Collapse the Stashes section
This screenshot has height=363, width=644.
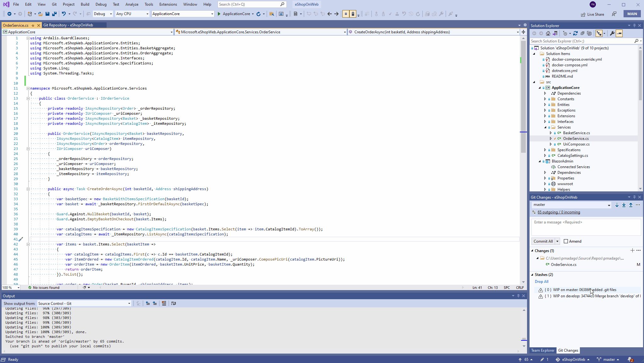point(532,274)
